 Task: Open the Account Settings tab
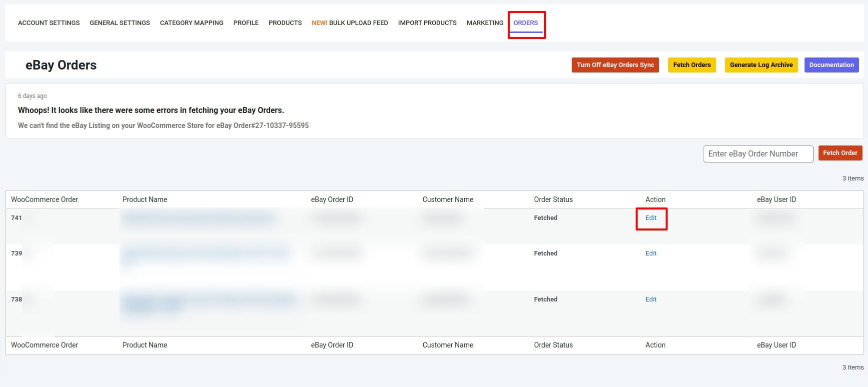[x=48, y=23]
